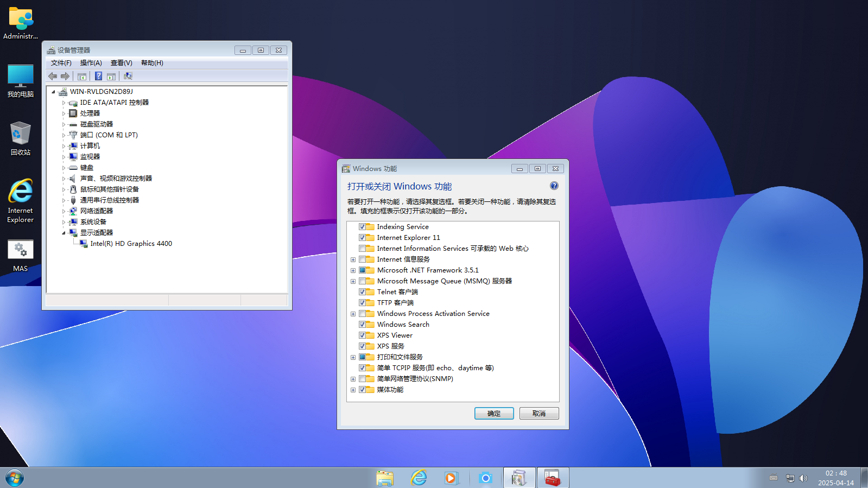Select the 监视器 tree item
868x488 pixels.
click(x=90, y=157)
